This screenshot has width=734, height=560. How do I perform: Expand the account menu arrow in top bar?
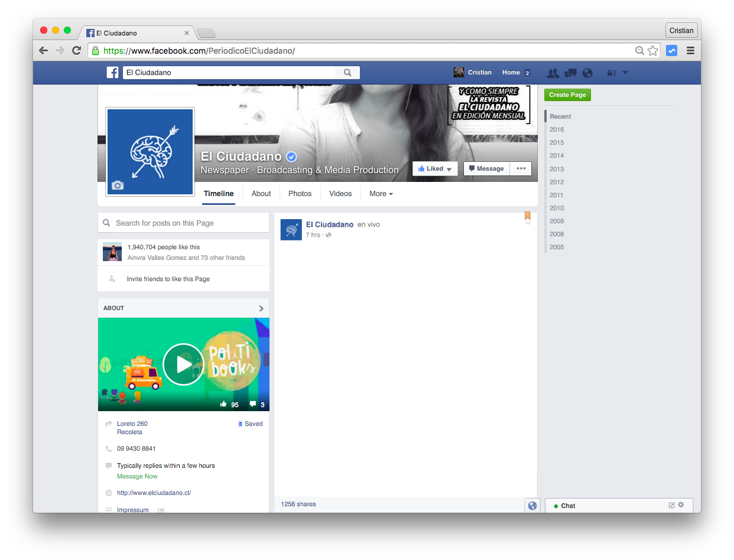point(625,73)
